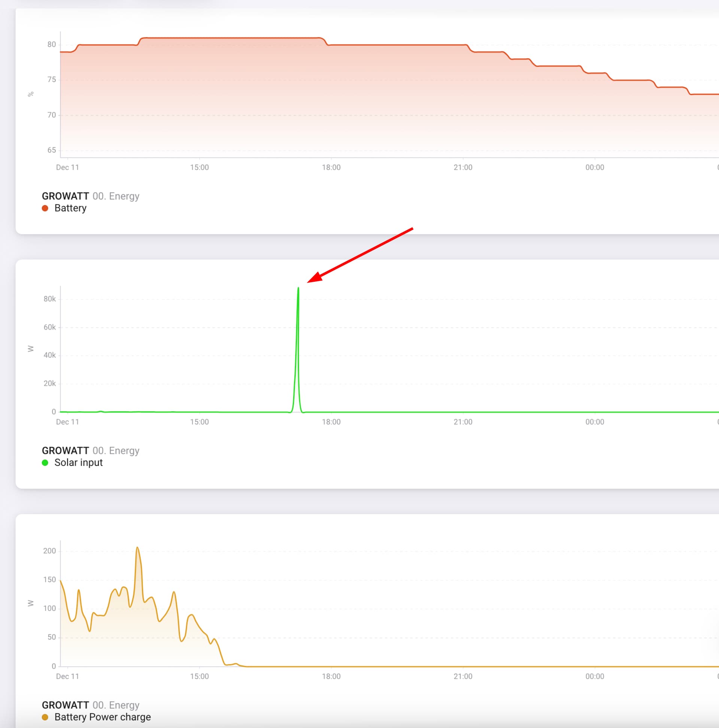Click the 150 label on charge chart y-axis
719x728 pixels.
[x=49, y=580]
